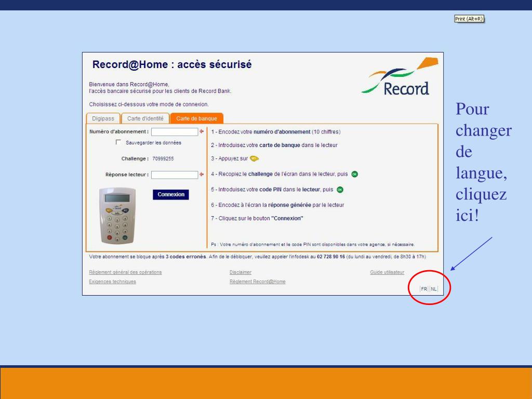Open the Guide utilisateur link

coord(387,272)
